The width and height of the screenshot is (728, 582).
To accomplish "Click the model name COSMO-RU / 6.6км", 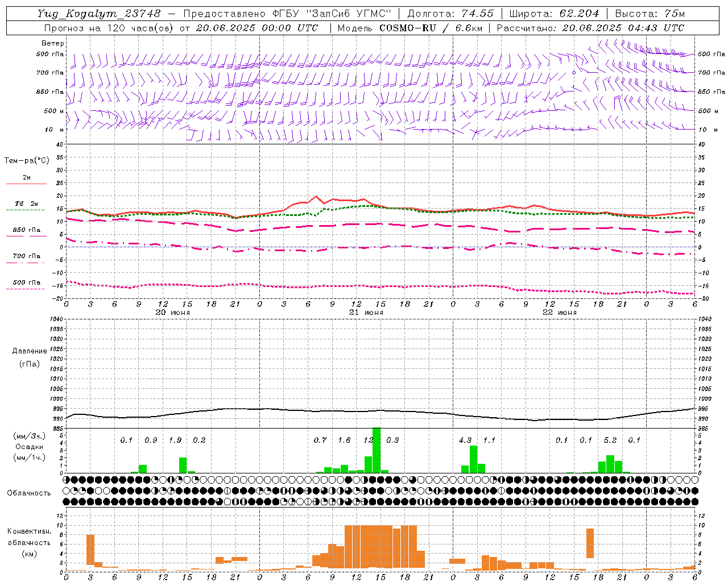I will coord(431,28).
